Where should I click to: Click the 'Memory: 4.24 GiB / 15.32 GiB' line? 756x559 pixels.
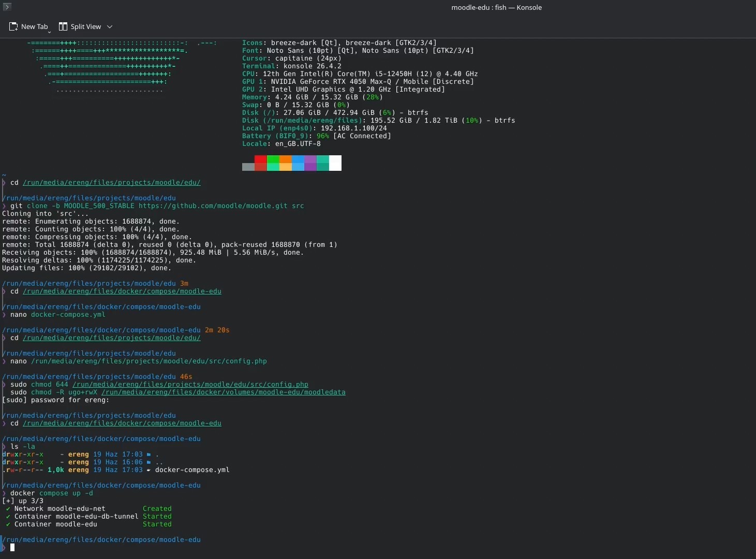tap(313, 97)
